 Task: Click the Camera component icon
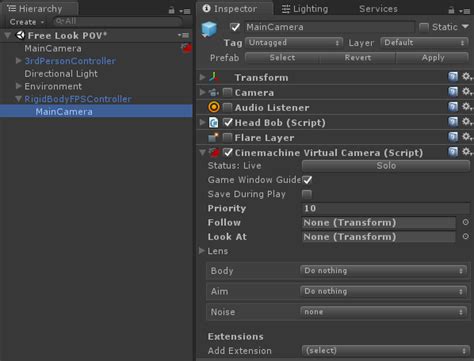pos(213,92)
